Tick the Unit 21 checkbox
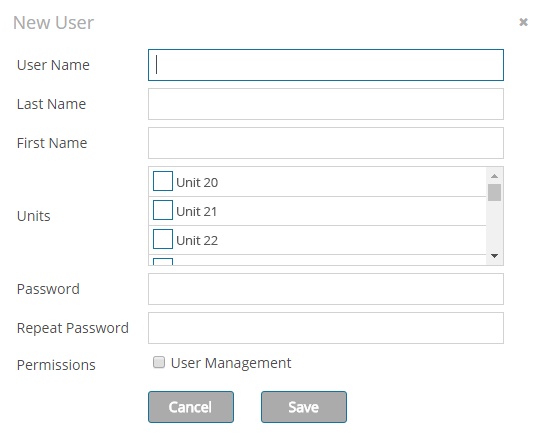The image size is (545, 440). coord(163,210)
